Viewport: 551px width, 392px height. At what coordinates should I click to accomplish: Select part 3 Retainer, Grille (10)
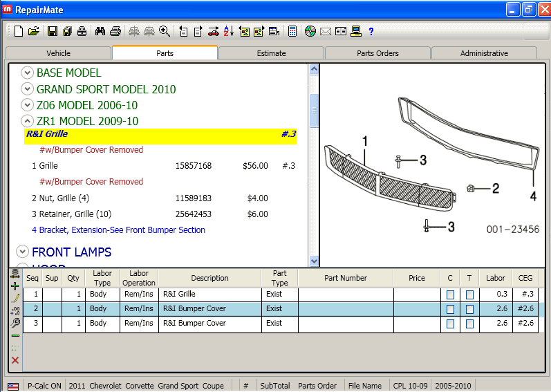point(150,214)
